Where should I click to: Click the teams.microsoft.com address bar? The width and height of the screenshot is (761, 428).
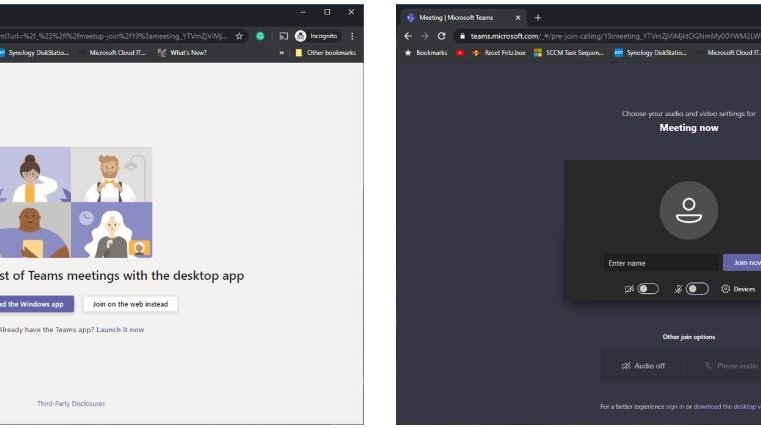pyautogui.click(x=614, y=36)
